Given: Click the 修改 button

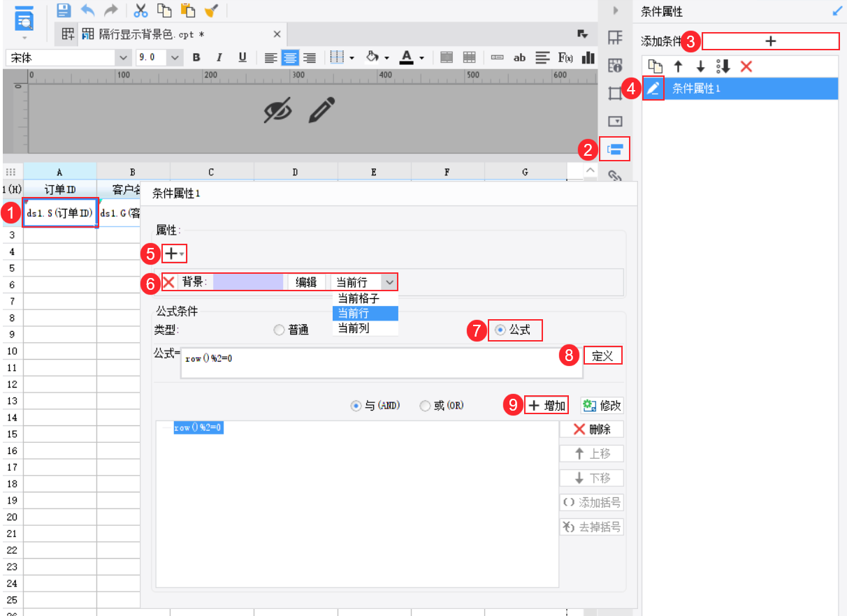Looking at the screenshot, I should pos(602,405).
